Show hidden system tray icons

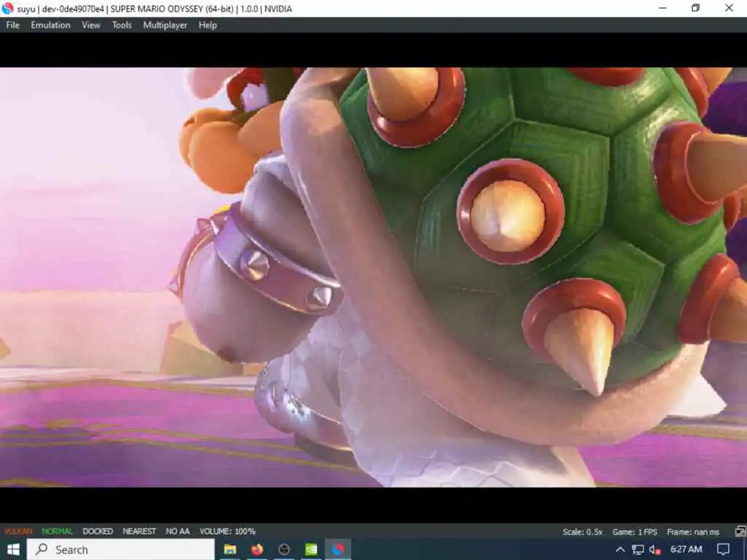[620, 550]
